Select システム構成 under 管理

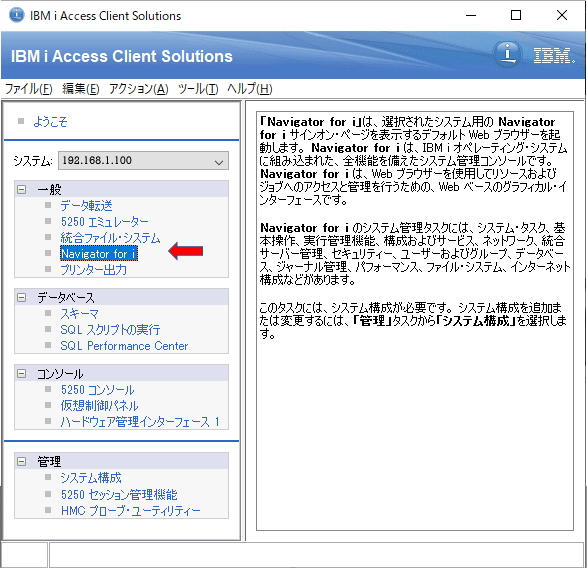[x=91, y=478]
